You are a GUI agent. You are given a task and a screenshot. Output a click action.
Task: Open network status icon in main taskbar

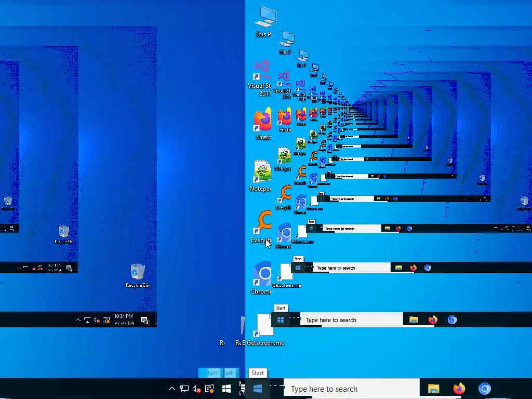(x=184, y=389)
